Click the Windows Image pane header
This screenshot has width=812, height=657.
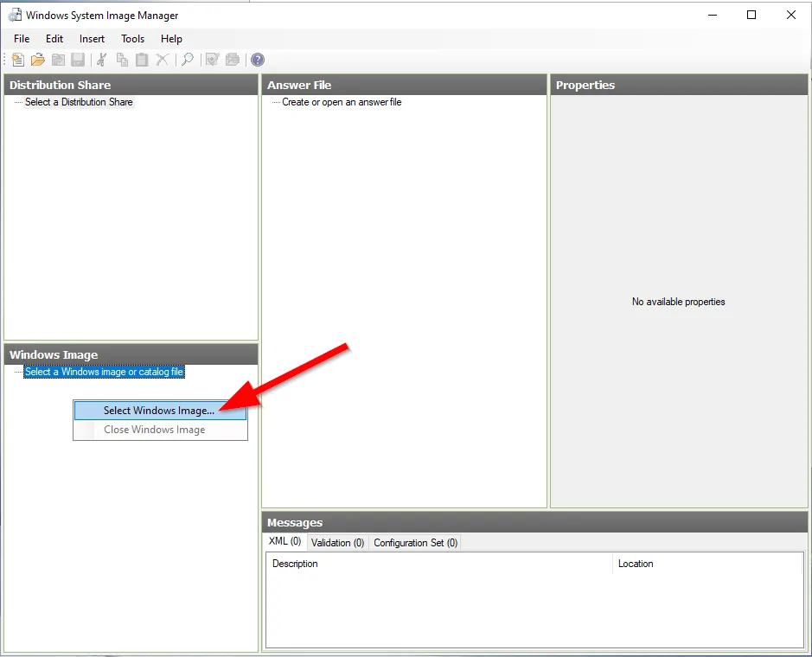pyautogui.click(x=131, y=354)
